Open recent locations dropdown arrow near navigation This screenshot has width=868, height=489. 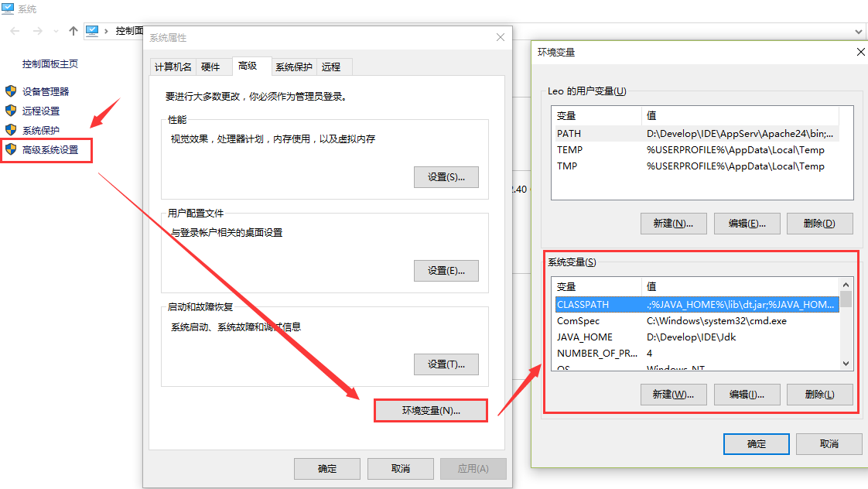[56, 32]
